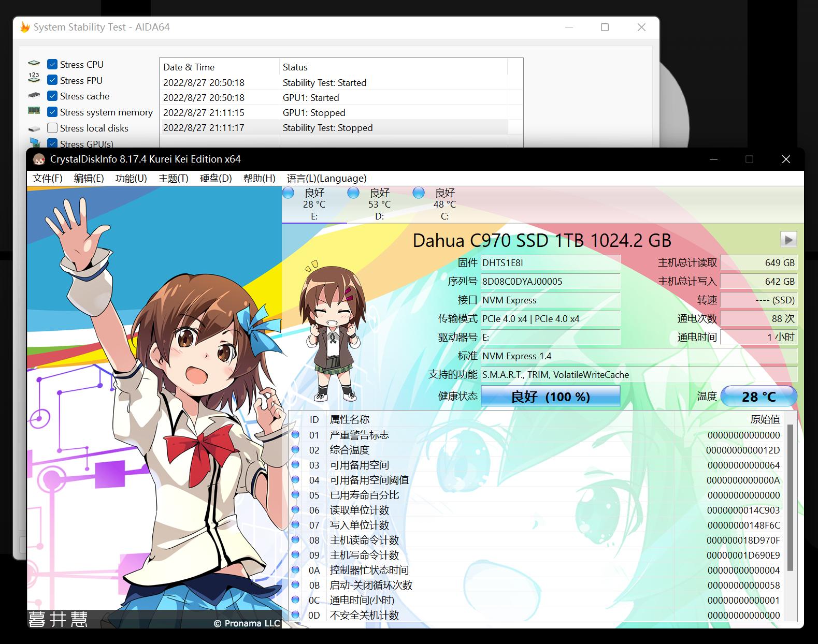Enable the Stress local disks checkbox

(52, 128)
